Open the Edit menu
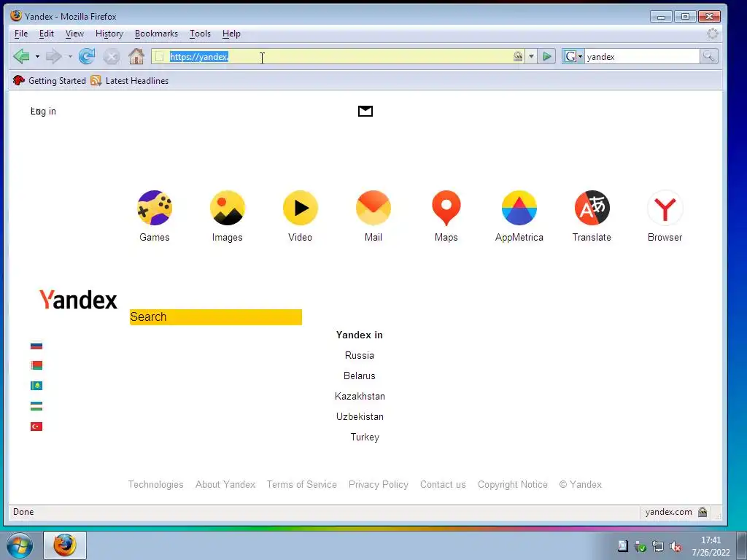The image size is (747, 560). 46,34
